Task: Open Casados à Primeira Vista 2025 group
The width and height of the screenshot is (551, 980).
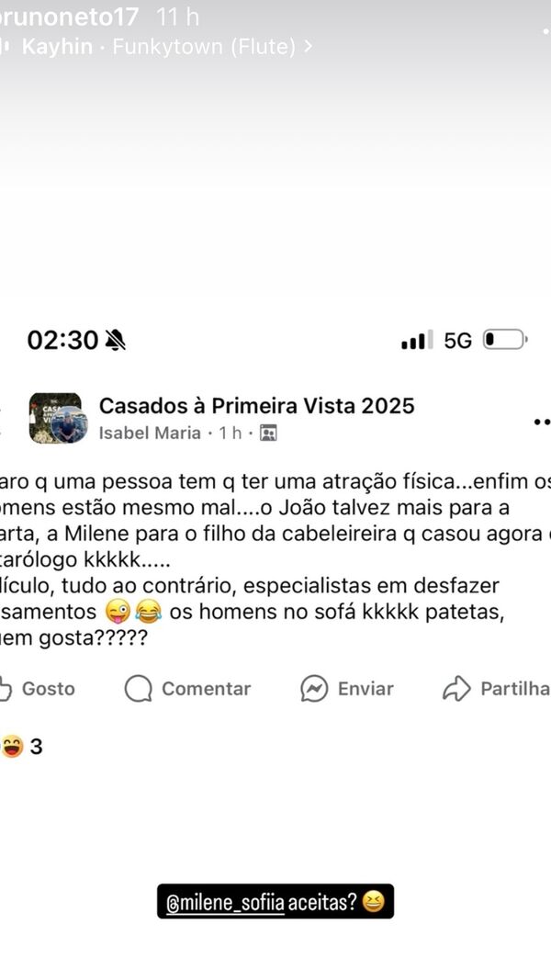Action: click(x=256, y=405)
